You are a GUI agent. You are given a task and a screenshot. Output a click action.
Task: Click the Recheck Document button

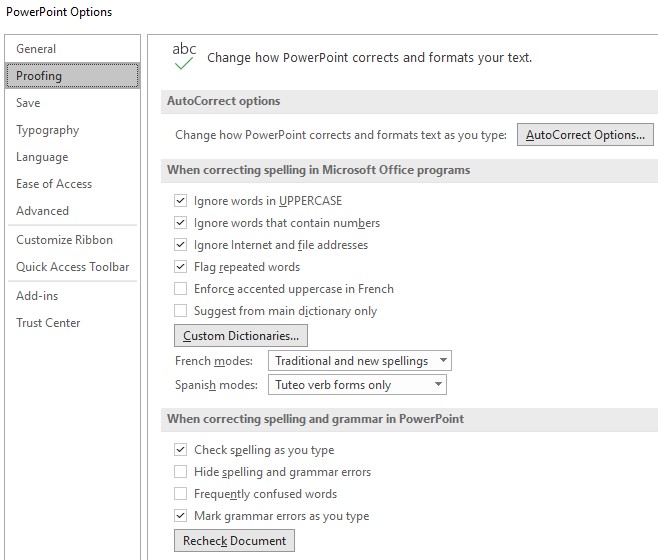coord(234,540)
